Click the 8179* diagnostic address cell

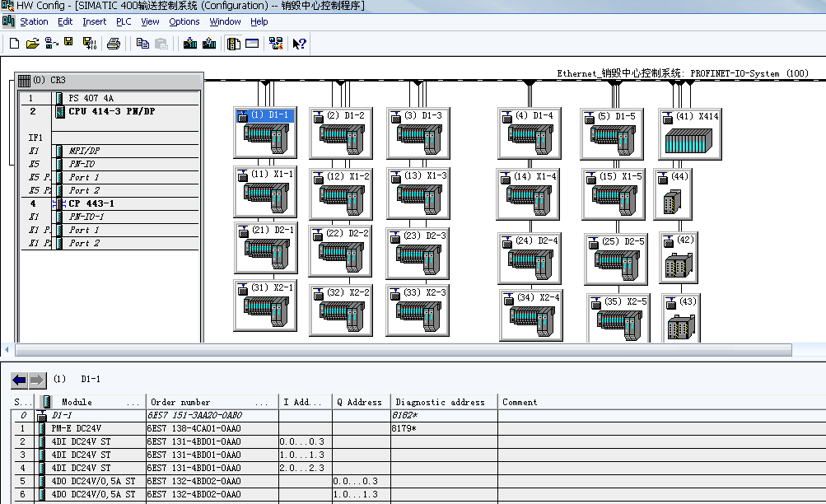(444, 428)
